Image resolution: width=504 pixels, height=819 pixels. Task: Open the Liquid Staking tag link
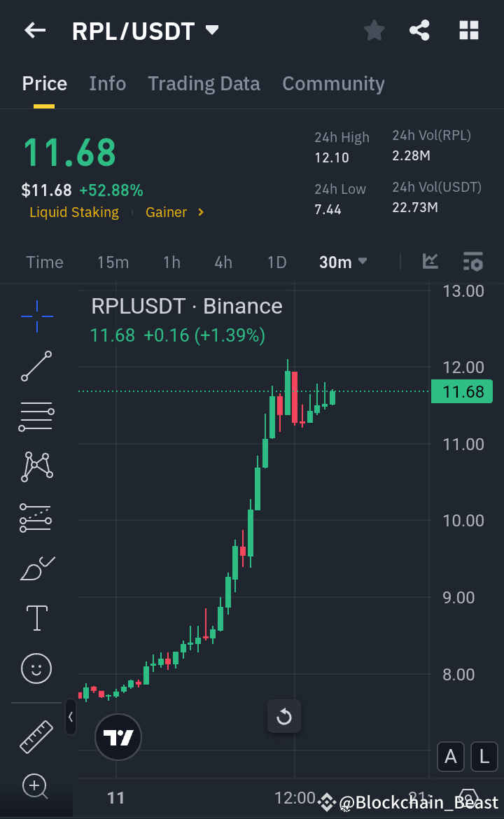pos(74,212)
